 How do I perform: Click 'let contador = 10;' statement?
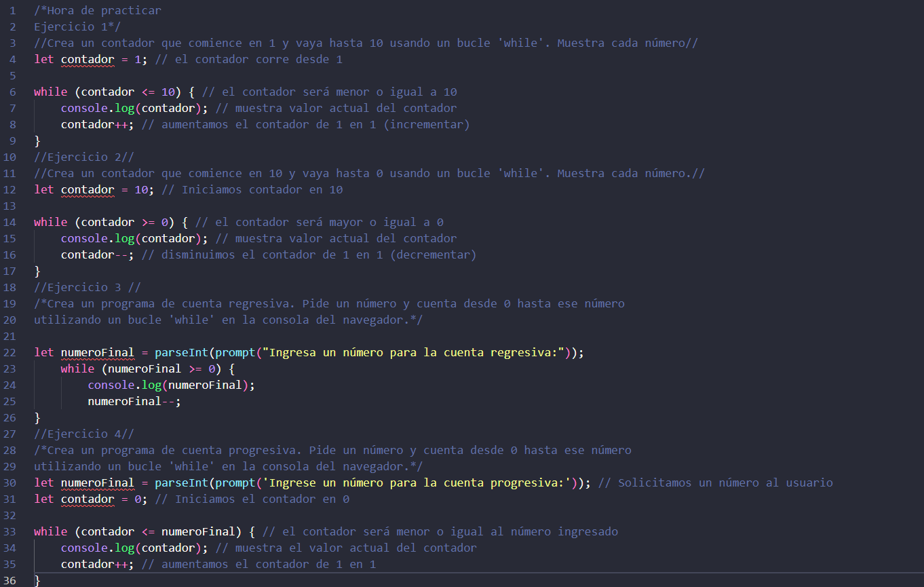[x=94, y=189]
